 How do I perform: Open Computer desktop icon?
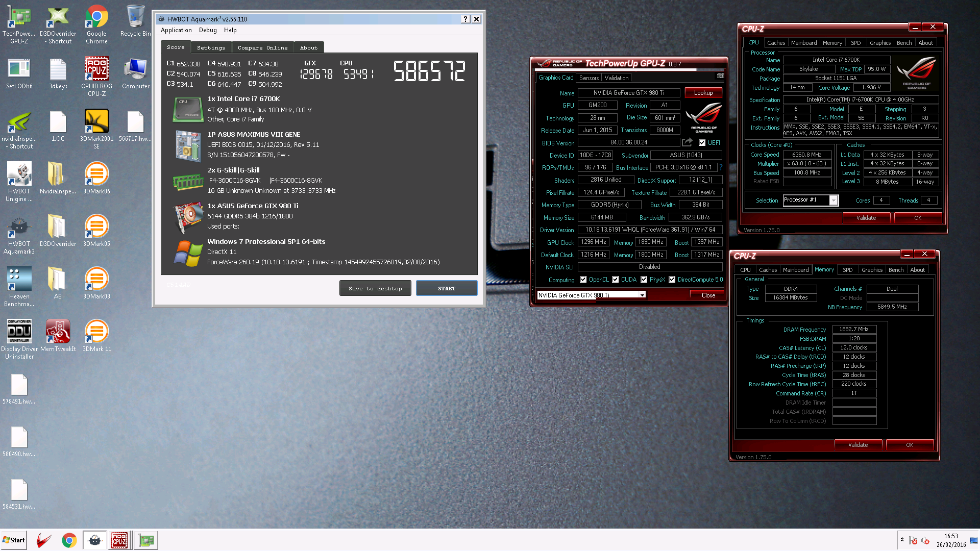135,73
